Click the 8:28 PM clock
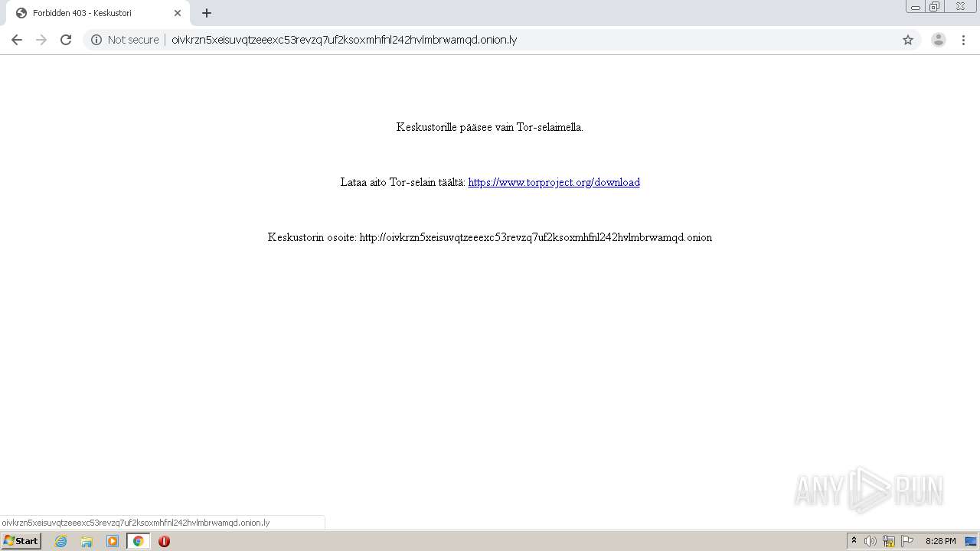980x551 pixels. click(x=940, y=541)
